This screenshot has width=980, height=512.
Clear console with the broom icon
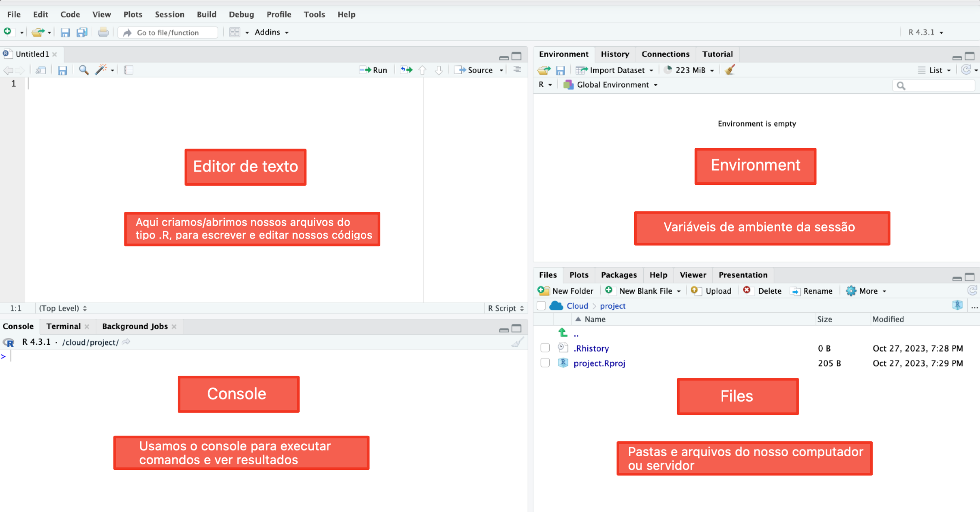tap(517, 343)
